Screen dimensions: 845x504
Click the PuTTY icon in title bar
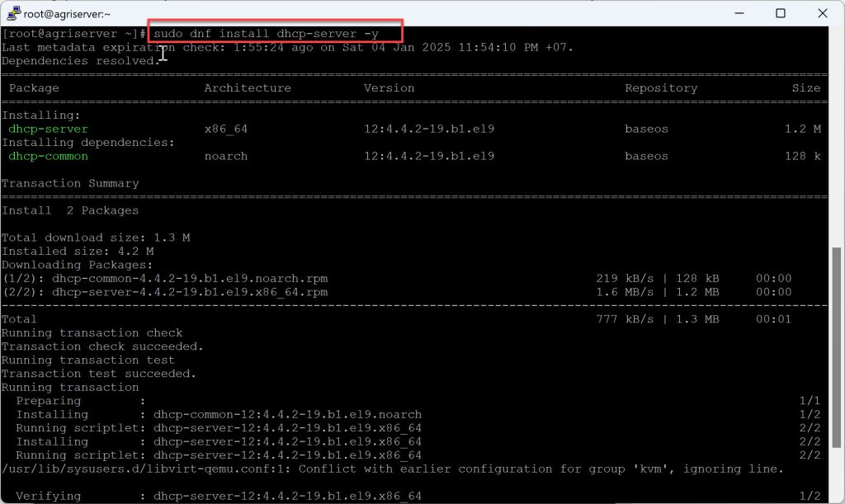[x=13, y=13]
